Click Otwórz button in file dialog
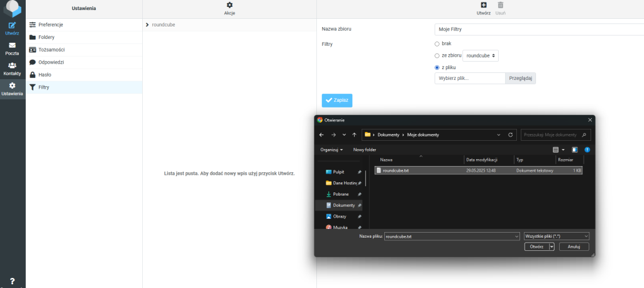Image resolution: width=644 pixels, height=288 pixels. tap(537, 246)
